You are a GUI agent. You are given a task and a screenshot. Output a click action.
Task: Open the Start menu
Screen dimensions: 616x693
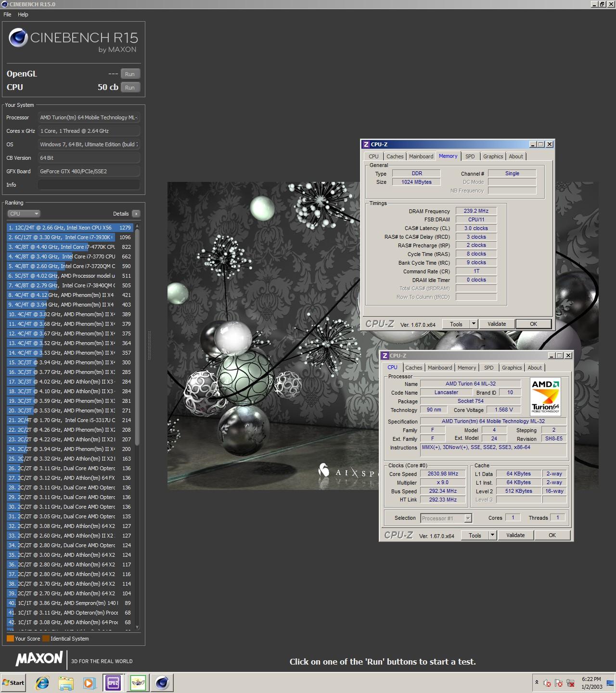click(13, 682)
